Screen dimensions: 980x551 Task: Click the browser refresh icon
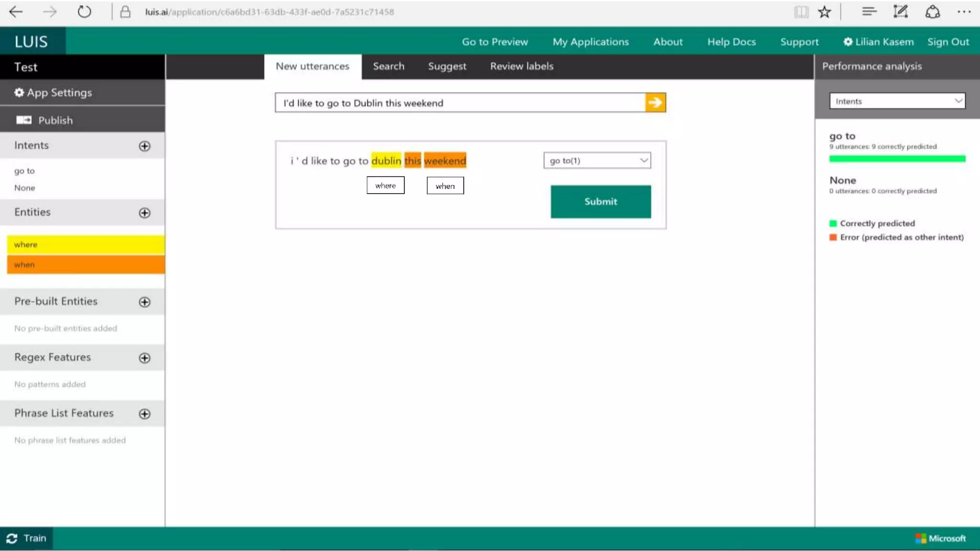point(84,12)
